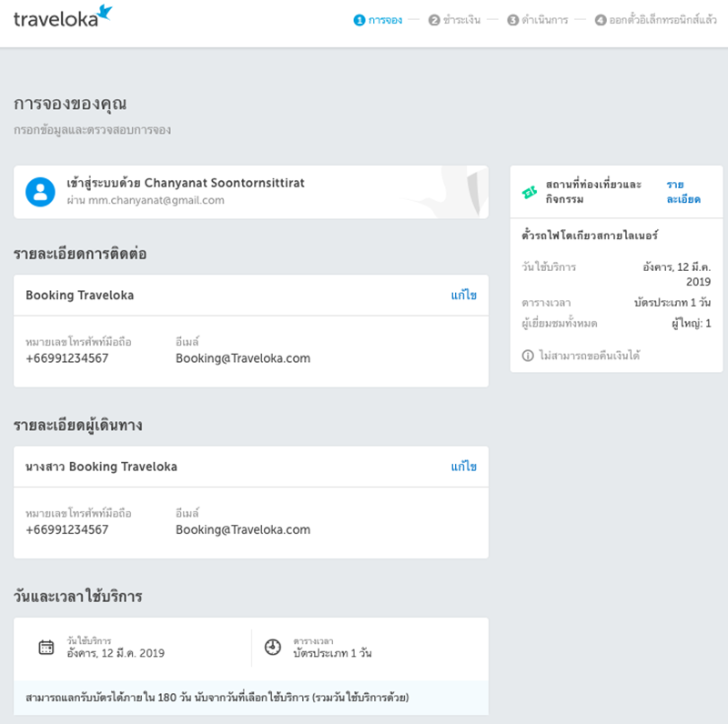Click อังคาร, 12 มี.ค. 2019 beside calendar icon
Screen dimensions: 728x724
tap(116, 653)
